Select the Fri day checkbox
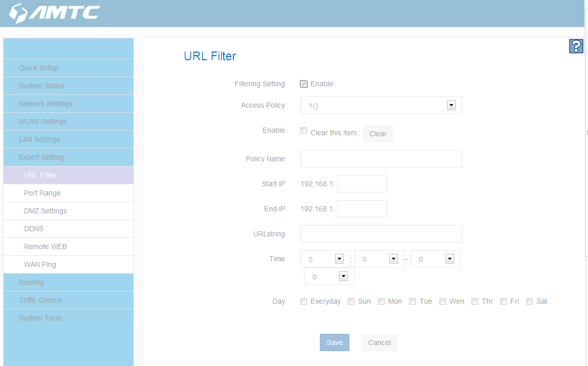Viewport: 588px width, 366px height. click(x=504, y=302)
